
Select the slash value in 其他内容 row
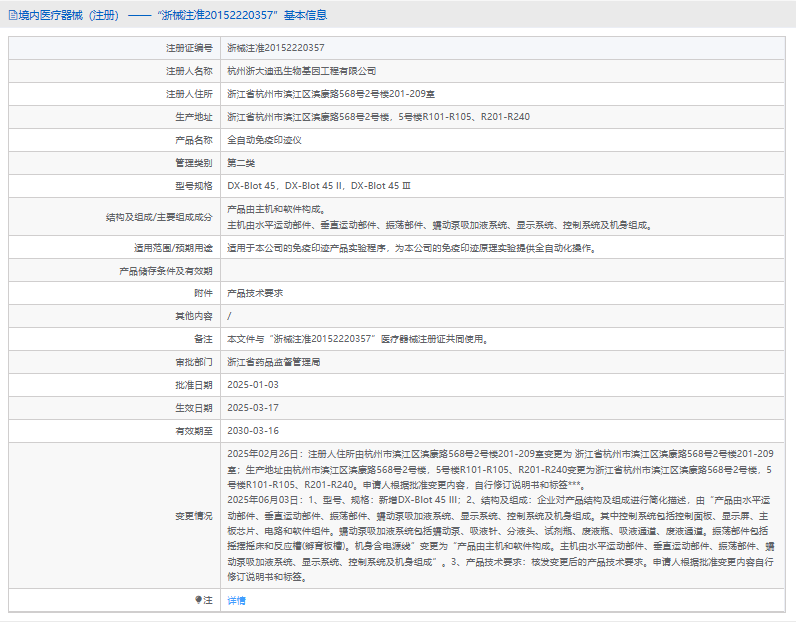click(x=229, y=316)
